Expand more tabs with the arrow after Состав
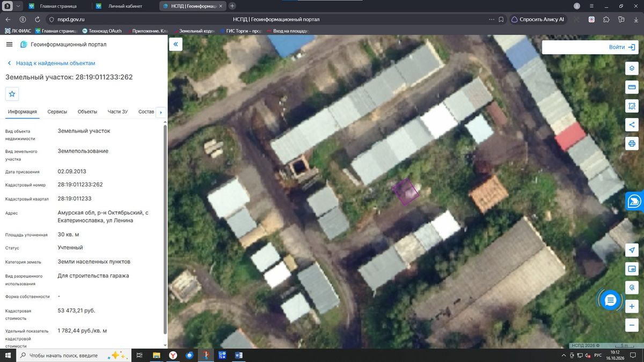Screen dimensions: 644x362 160,112
